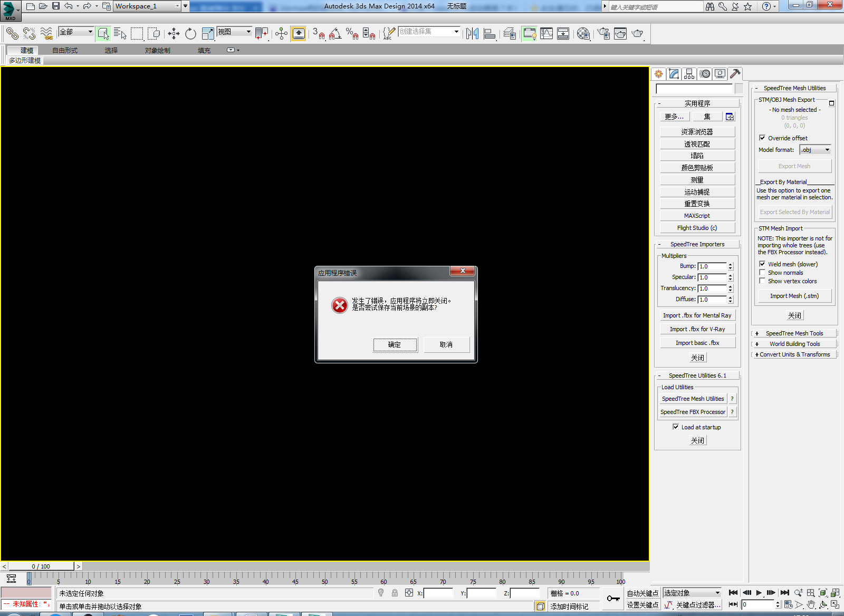Switch to the 选择 ribbon tab

coord(111,50)
